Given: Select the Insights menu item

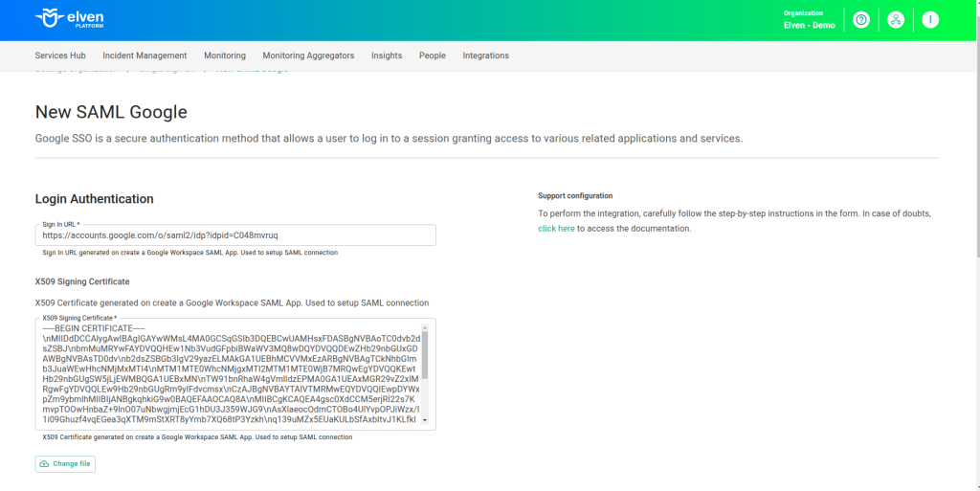Looking at the screenshot, I should click(x=387, y=56).
